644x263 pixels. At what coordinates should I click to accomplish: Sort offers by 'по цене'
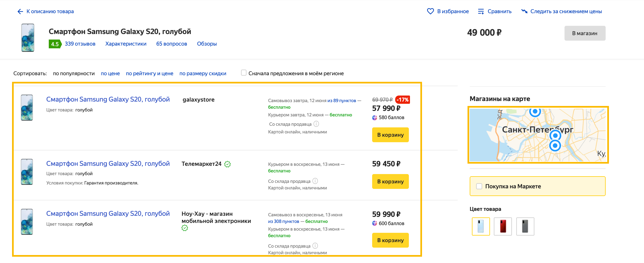(x=110, y=74)
